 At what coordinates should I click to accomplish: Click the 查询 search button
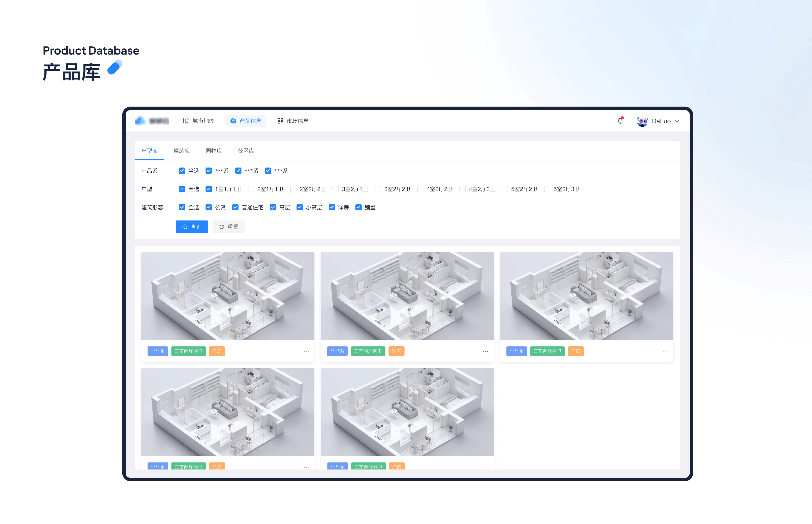192,227
